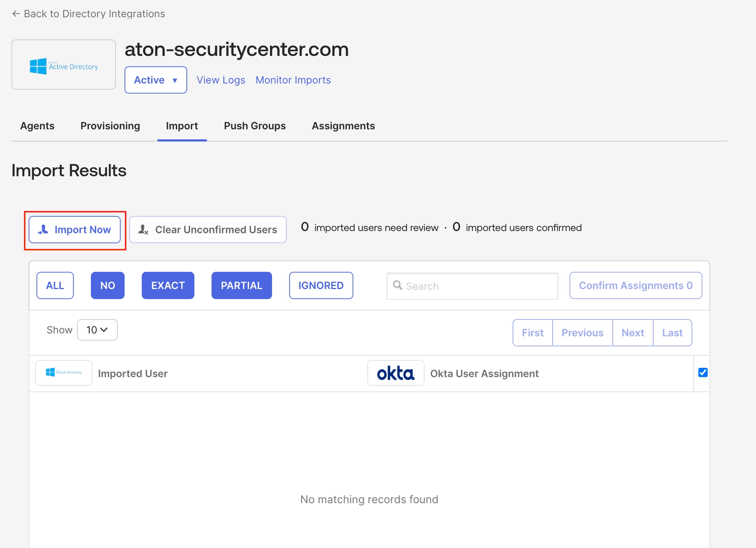This screenshot has width=756, height=548.
Task: Toggle the PARTIAL match filter
Action: (x=242, y=285)
